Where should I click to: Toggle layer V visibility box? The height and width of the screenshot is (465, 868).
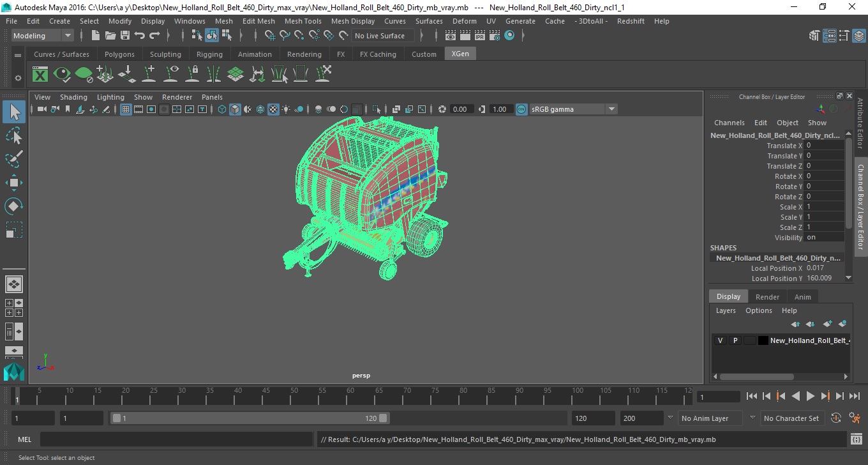click(x=720, y=340)
